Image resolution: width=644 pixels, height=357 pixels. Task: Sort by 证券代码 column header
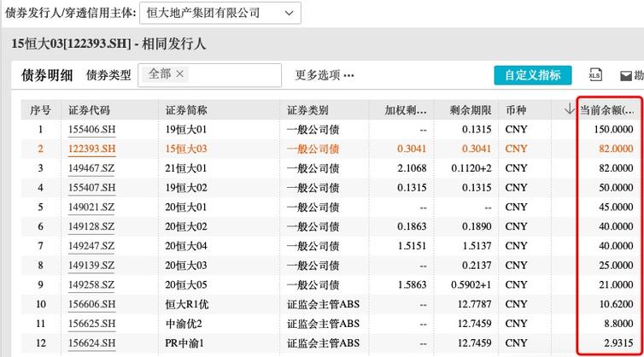click(x=89, y=110)
